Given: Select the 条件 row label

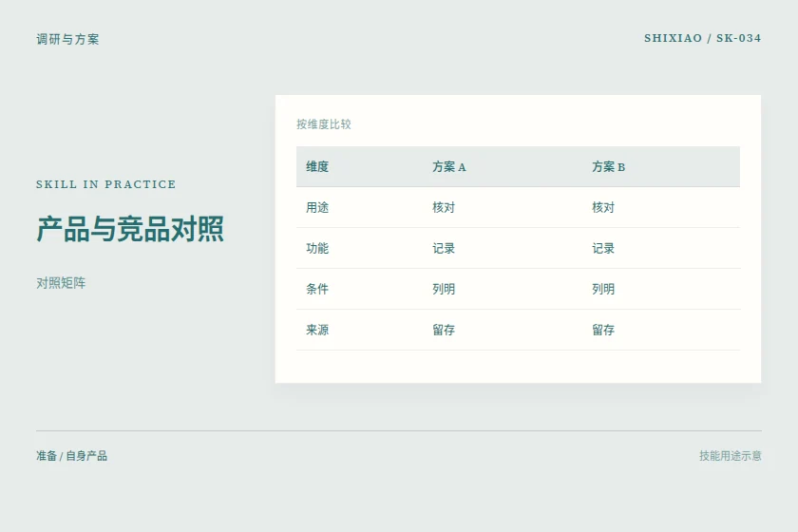Looking at the screenshot, I should tap(317, 289).
